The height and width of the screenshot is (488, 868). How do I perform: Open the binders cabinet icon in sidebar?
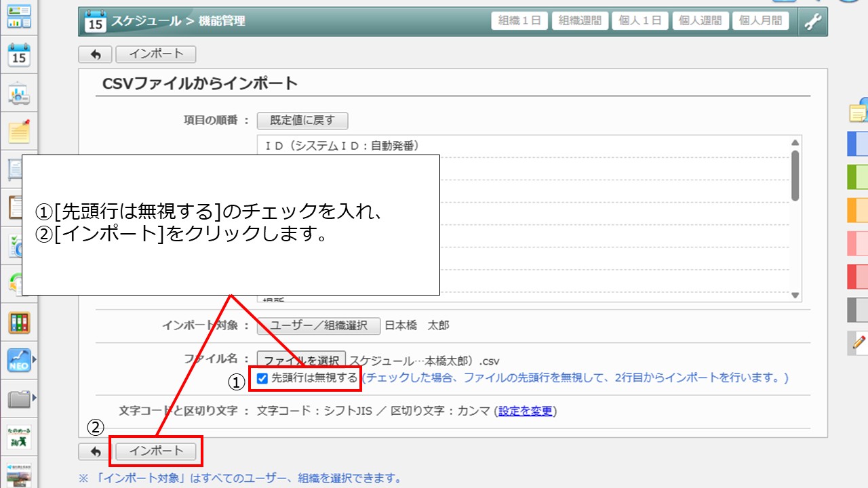[19, 322]
